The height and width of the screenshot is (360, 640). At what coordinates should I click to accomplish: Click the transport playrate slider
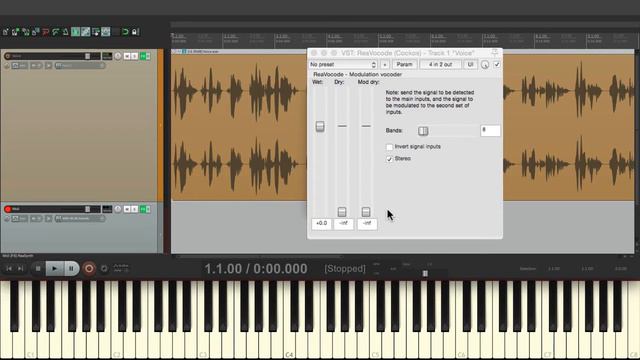pyautogui.click(x=425, y=273)
